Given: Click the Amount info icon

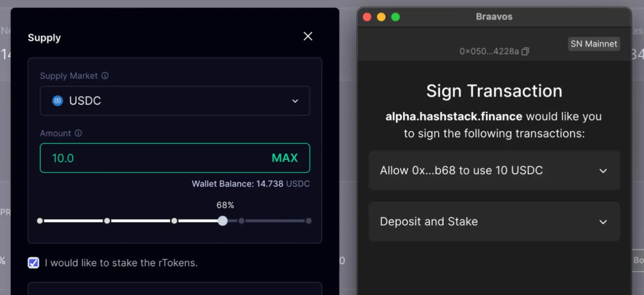Looking at the screenshot, I should [78, 133].
